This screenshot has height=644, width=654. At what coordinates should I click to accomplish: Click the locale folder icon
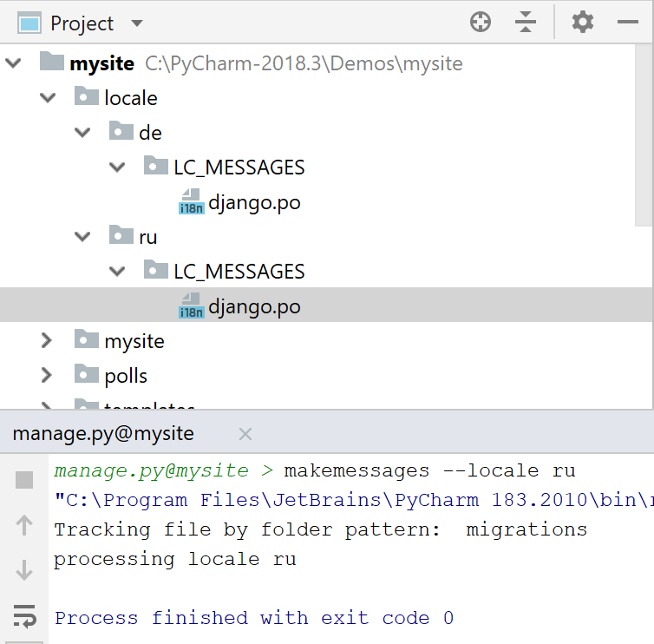tap(87, 96)
